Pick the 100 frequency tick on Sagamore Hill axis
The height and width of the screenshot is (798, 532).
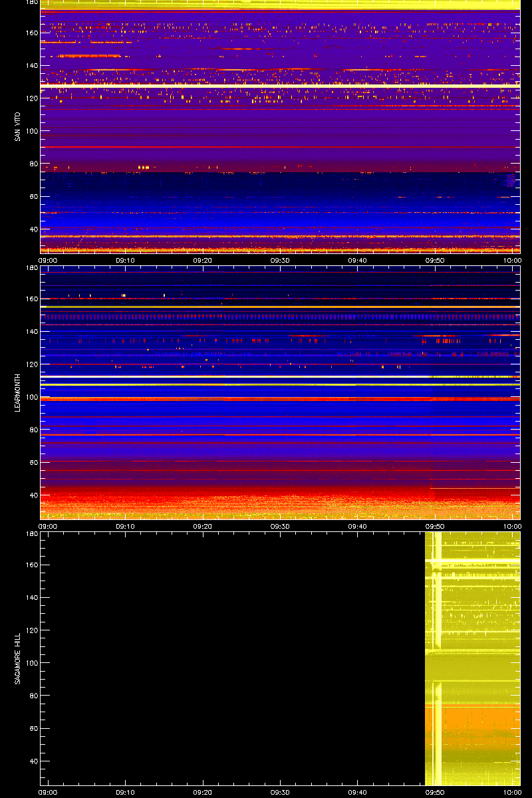(31, 663)
